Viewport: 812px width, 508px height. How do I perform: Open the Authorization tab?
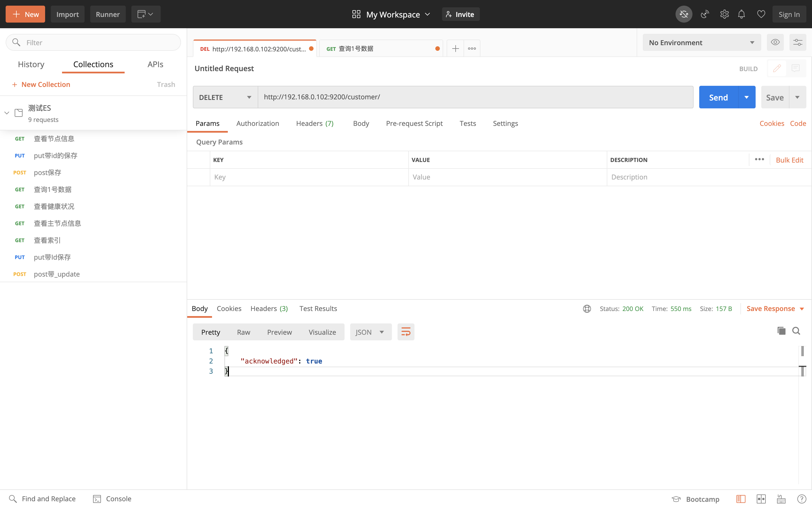tap(258, 123)
